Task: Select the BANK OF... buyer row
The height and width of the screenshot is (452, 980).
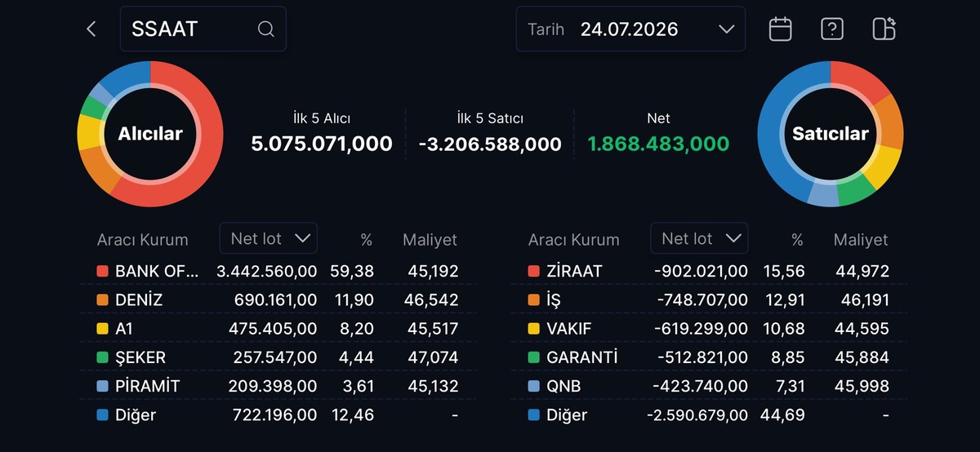Action: coord(278,271)
